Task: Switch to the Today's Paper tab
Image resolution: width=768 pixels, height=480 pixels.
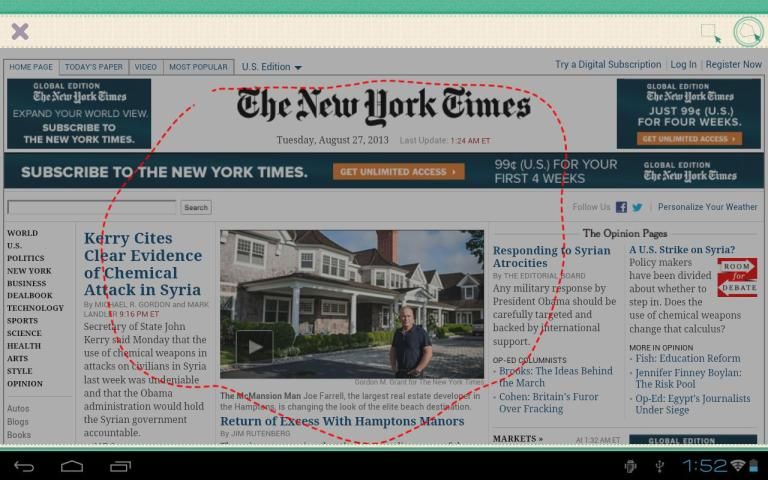Action: pos(94,67)
